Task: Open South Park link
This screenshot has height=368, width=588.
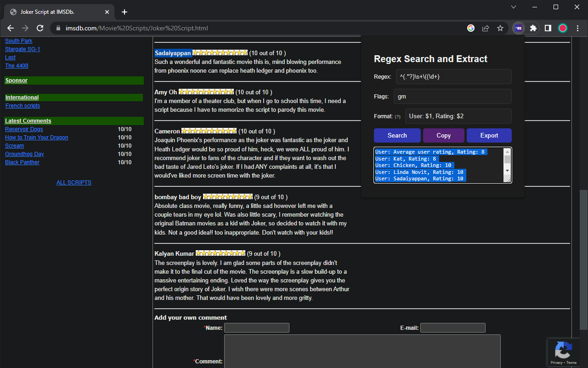Action: tap(19, 41)
